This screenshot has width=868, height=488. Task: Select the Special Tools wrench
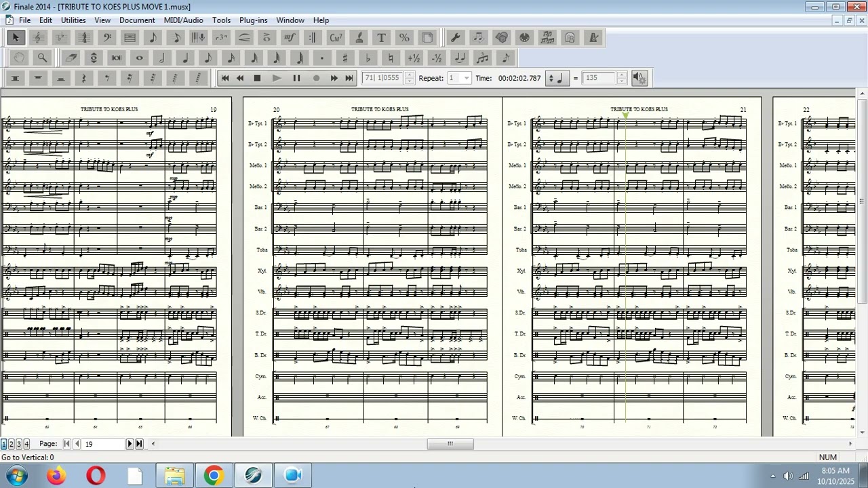click(456, 37)
